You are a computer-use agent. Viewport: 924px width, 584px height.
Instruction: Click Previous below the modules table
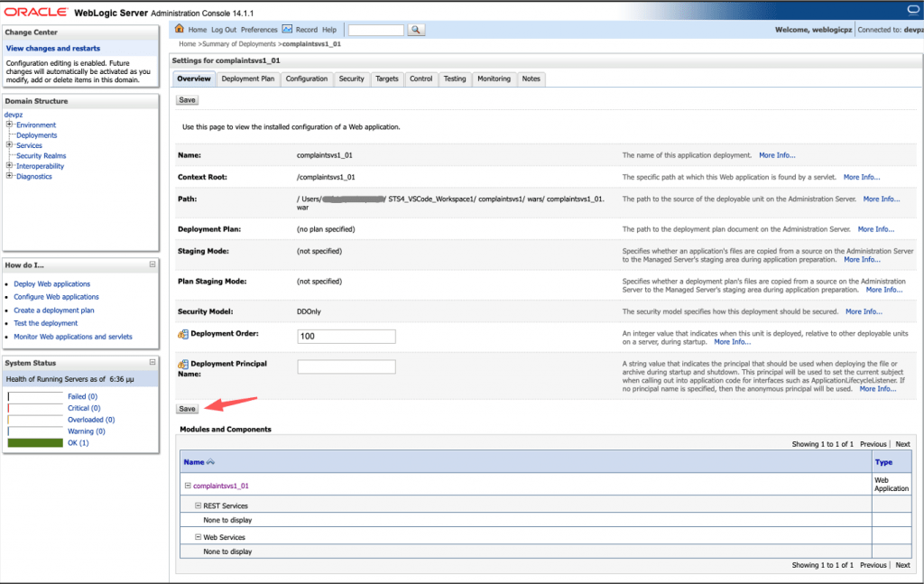click(x=873, y=565)
